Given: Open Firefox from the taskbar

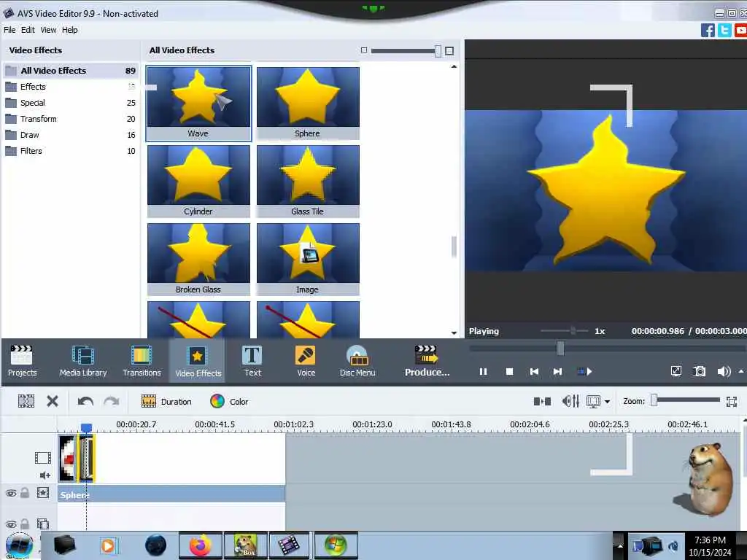Looking at the screenshot, I should 201,545.
